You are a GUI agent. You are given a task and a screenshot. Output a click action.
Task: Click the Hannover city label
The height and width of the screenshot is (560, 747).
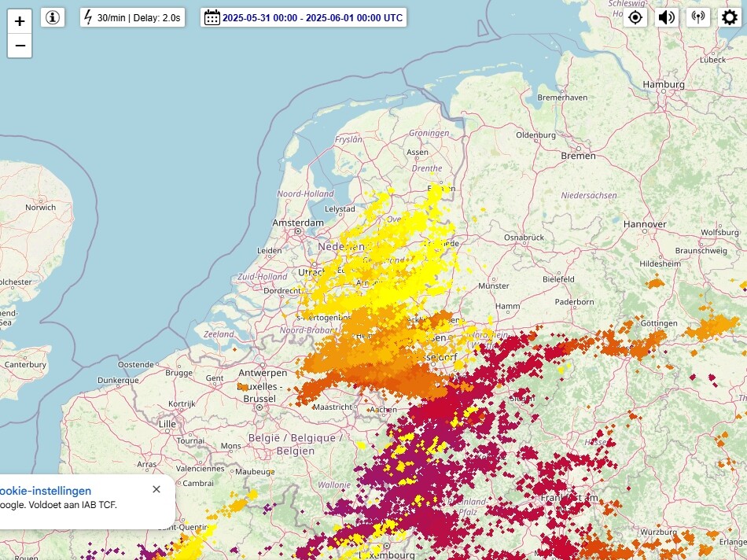pyautogui.click(x=645, y=224)
